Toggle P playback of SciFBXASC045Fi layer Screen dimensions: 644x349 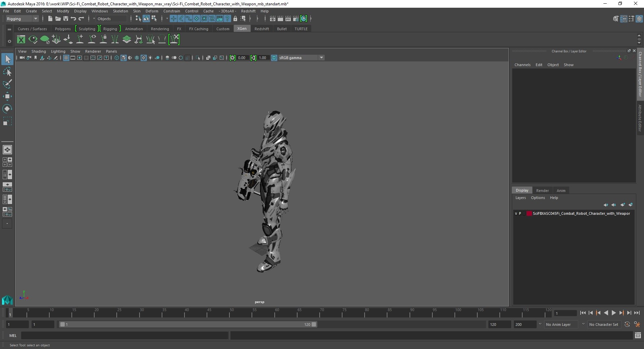520,213
